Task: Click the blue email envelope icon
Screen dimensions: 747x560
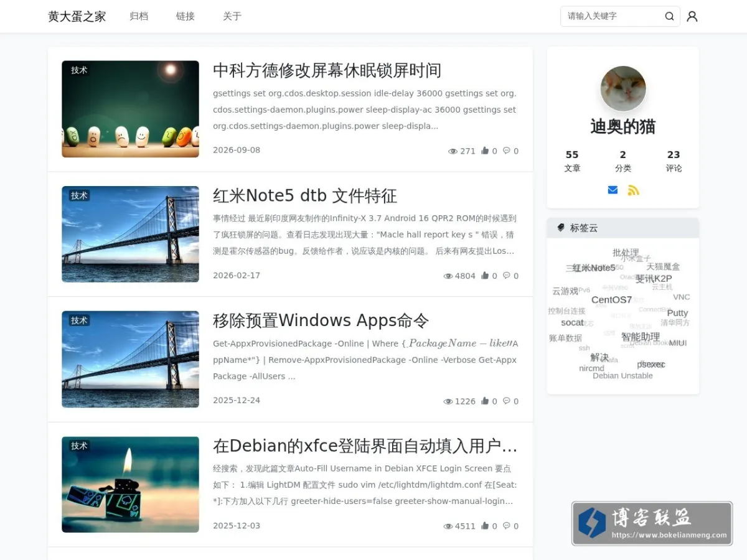Action: tap(613, 190)
